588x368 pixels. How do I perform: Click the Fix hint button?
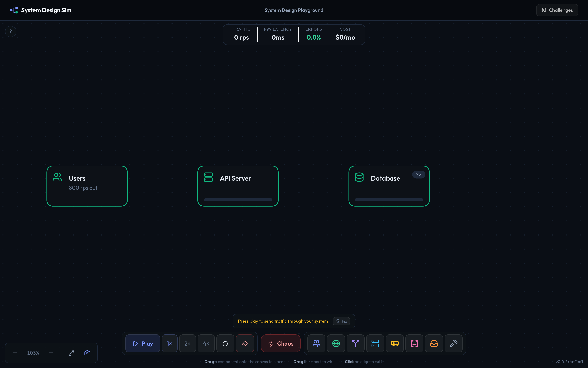[341, 321]
